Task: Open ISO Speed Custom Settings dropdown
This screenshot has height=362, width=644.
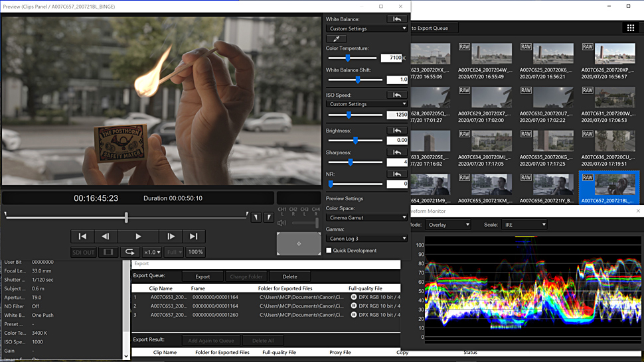Action: click(366, 103)
